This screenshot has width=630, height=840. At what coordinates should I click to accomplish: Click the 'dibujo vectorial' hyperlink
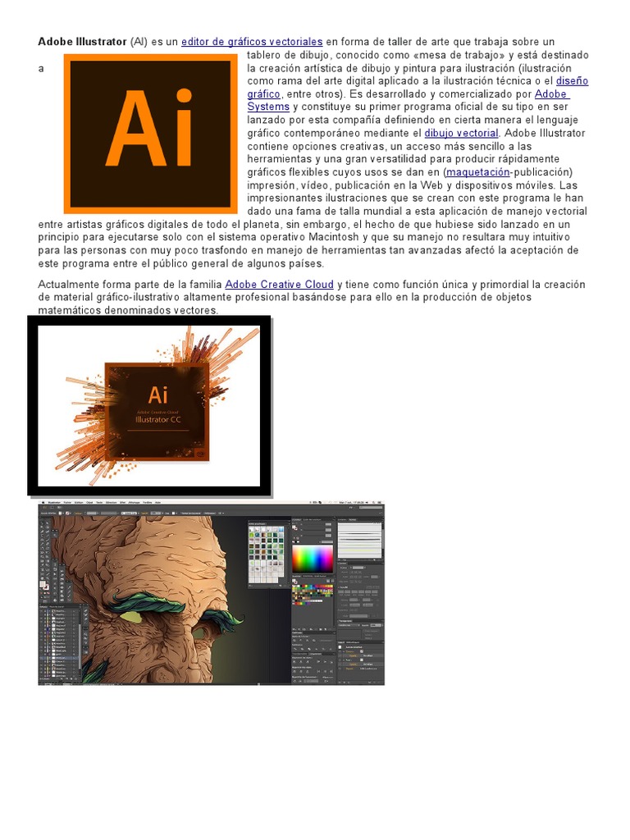pos(461,133)
